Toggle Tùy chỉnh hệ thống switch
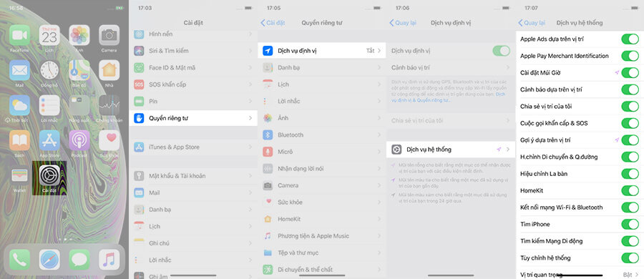 tap(630, 258)
